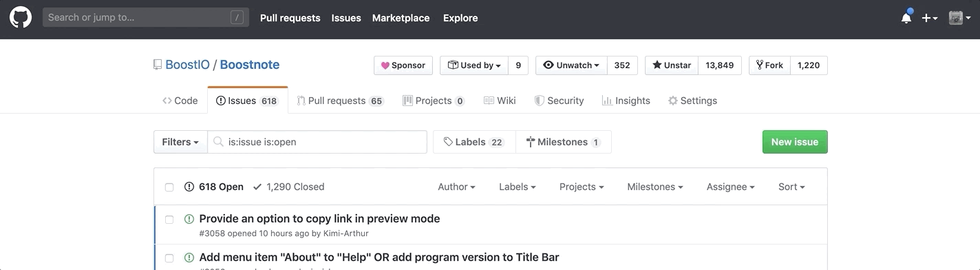This screenshot has width=980, height=270.
Task: Open the notifications bell
Action: pyautogui.click(x=906, y=18)
